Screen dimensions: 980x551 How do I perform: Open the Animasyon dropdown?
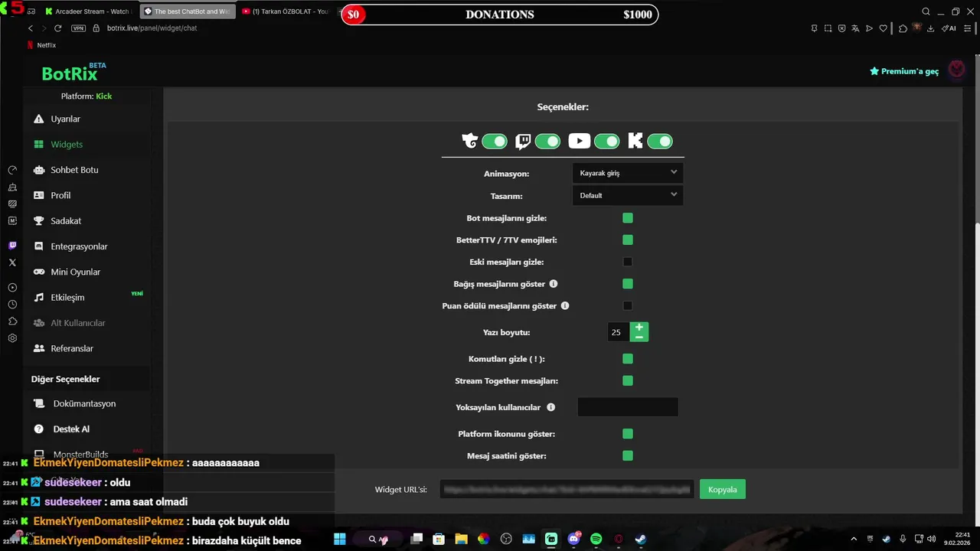(x=628, y=173)
